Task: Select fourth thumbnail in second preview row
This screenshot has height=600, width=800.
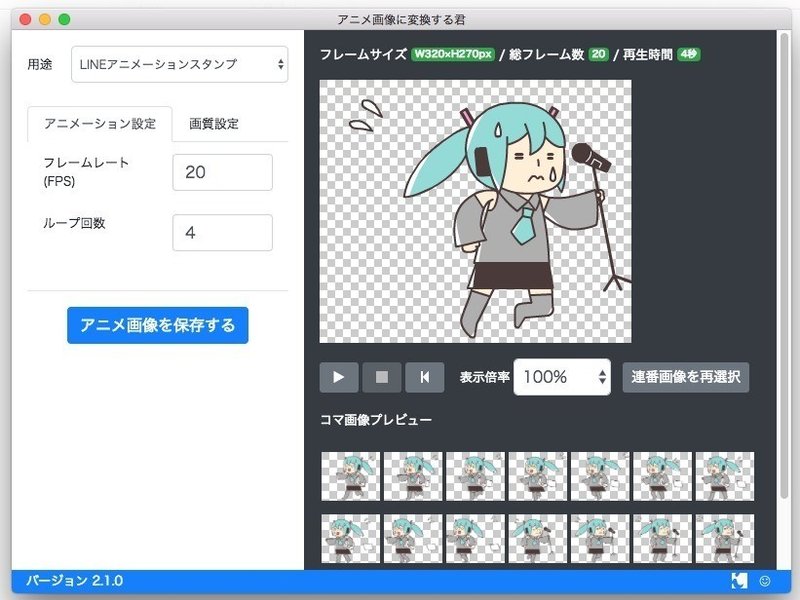Action: (538, 538)
